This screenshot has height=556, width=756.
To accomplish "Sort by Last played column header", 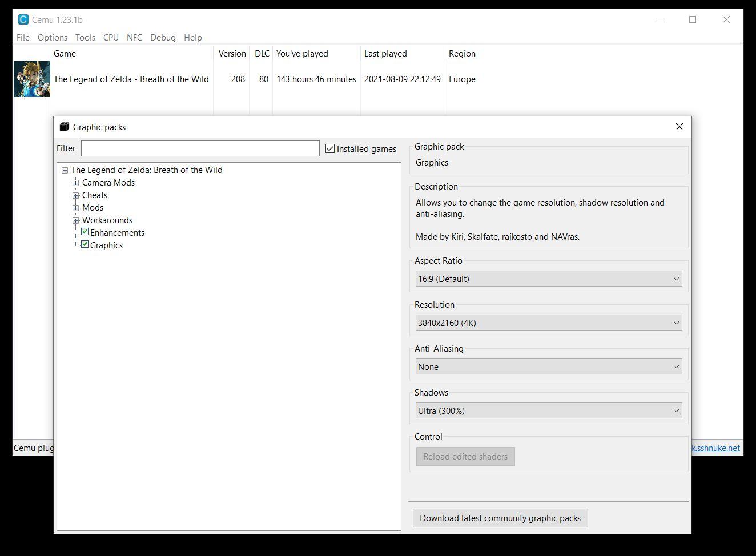I will pyautogui.click(x=403, y=53).
